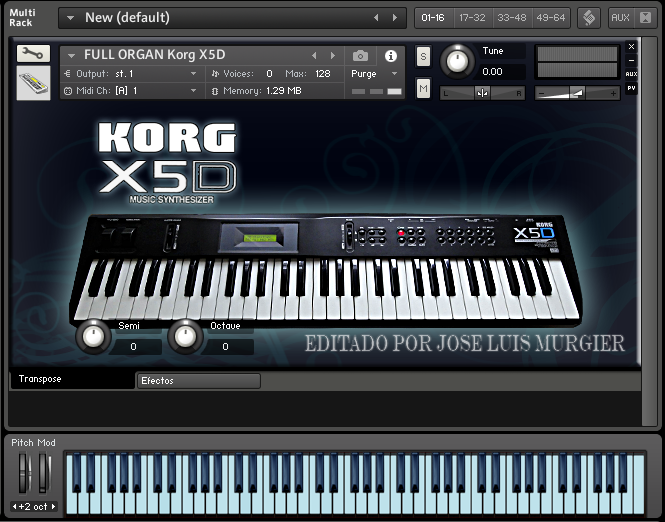Click the pan slider between L and R
The width and height of the screenshot is (665, 522).
coord(482,93)
